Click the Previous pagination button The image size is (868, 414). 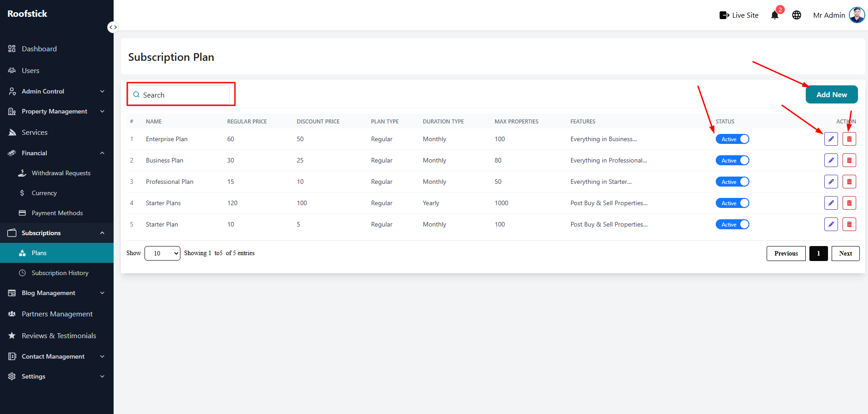point(786,253)
